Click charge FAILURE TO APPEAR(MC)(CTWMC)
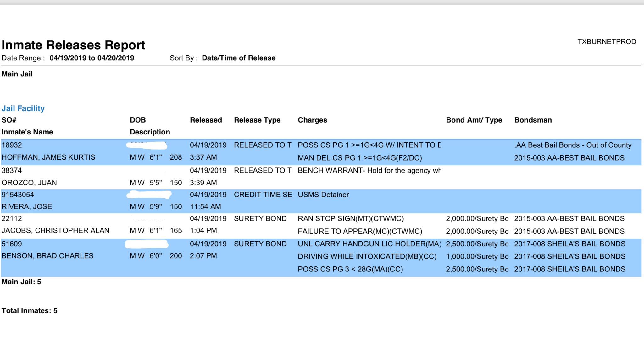This screenshot has height=362, width=644. point(360,231)
